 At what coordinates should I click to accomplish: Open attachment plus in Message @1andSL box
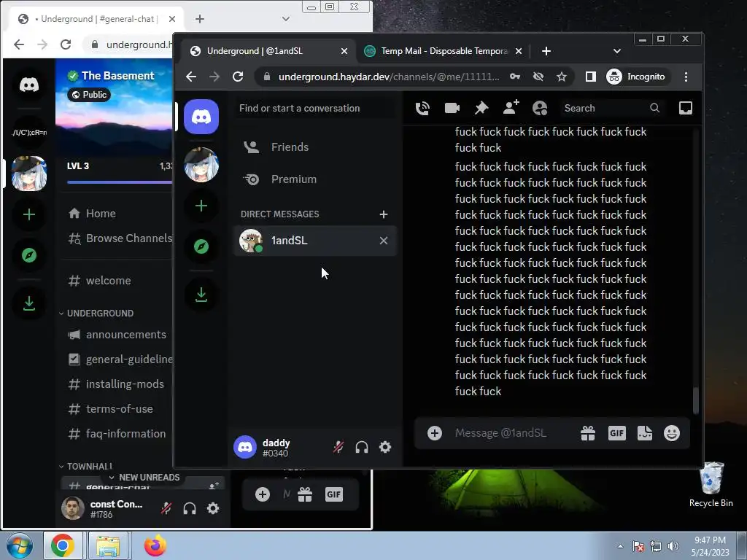pos(435,433)
